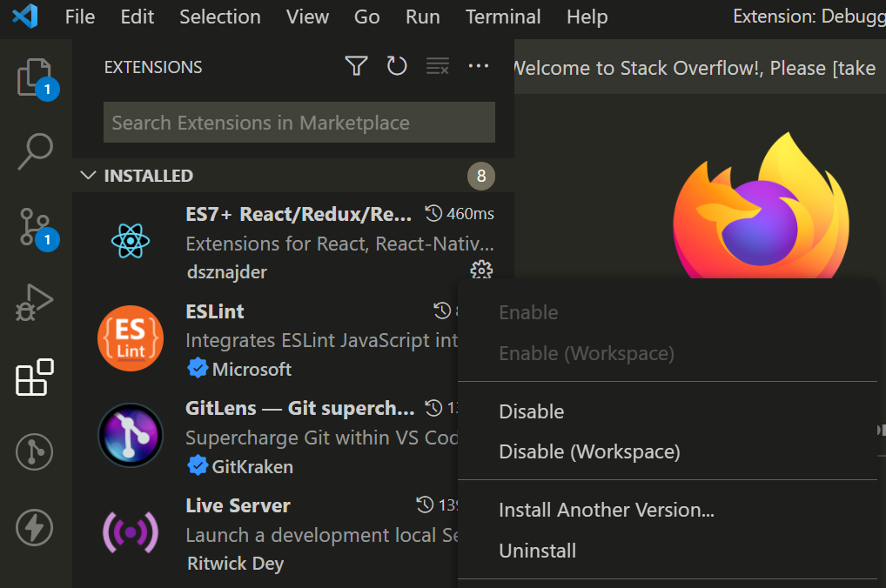Click 'Launch a development local Se...' description
Screen dimensions: 886x588
coord(321,535)
